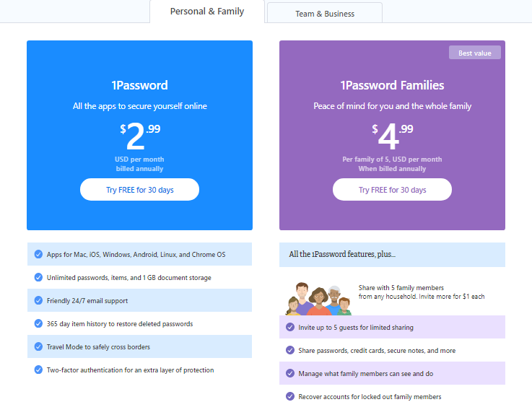Start the 1Password Families free trial
The image size is (532, 415).
click(x=392, y=189)
